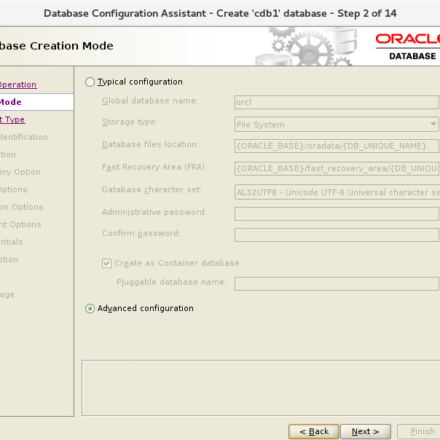Screen dimensions: 440x440
Task: Focus the Confirm password field
Action: click(x=336, y=235)
